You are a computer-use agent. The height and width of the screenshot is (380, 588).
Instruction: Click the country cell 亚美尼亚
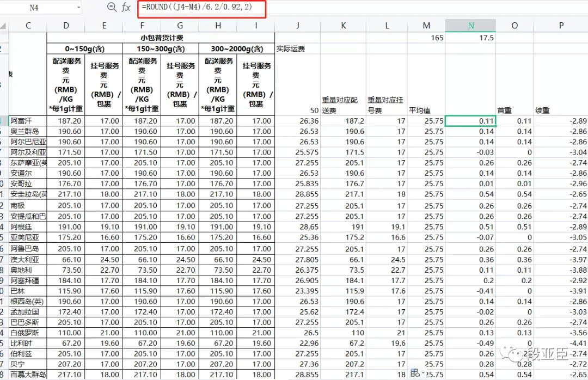[x=28, y=237]
